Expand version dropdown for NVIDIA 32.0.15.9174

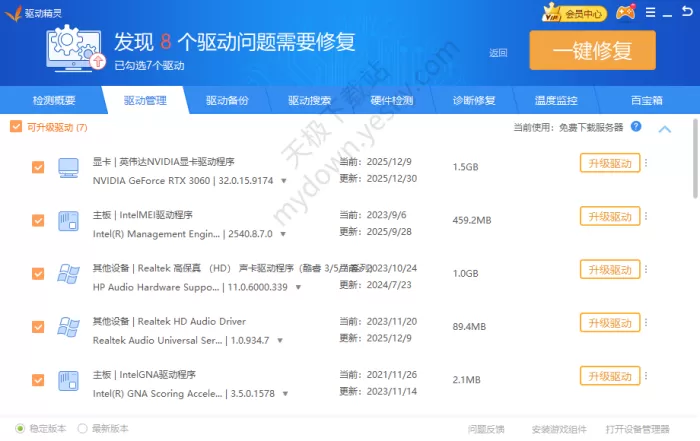coord(283,181)
